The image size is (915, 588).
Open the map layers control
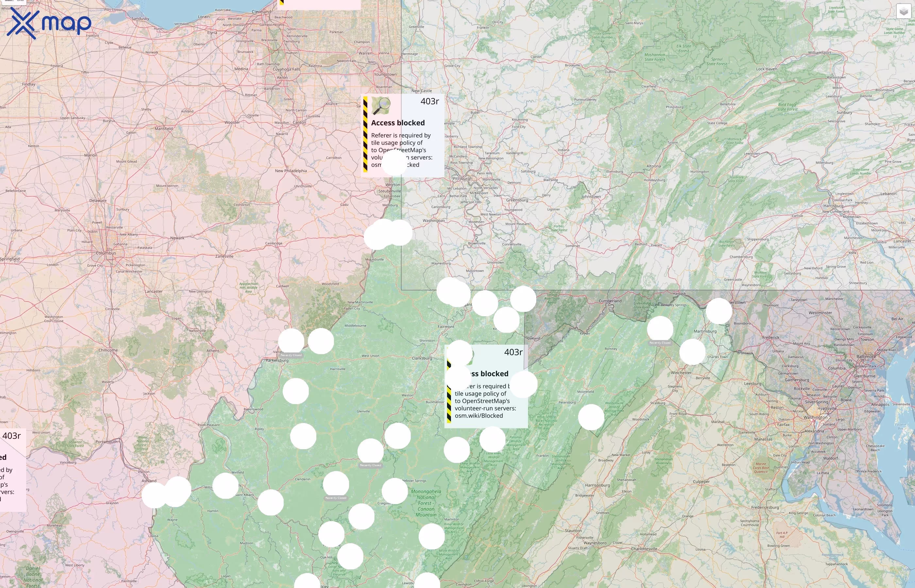[904, 11]
